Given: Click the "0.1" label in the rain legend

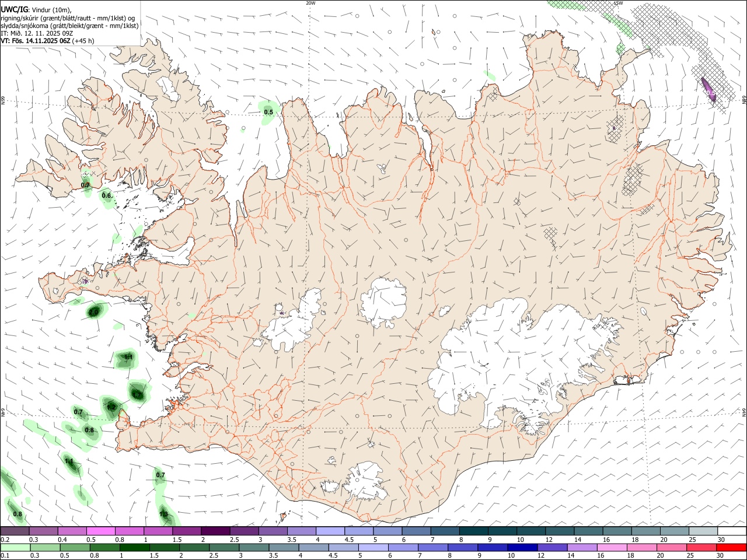Looking at the screenshot, I should point(5,556).
